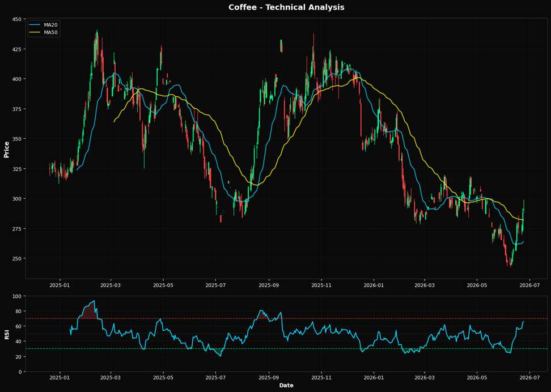Click 2025-11 date label under price chart
Image resolution: width=551 pixels, height=392 pixels.
coord(321,285)
